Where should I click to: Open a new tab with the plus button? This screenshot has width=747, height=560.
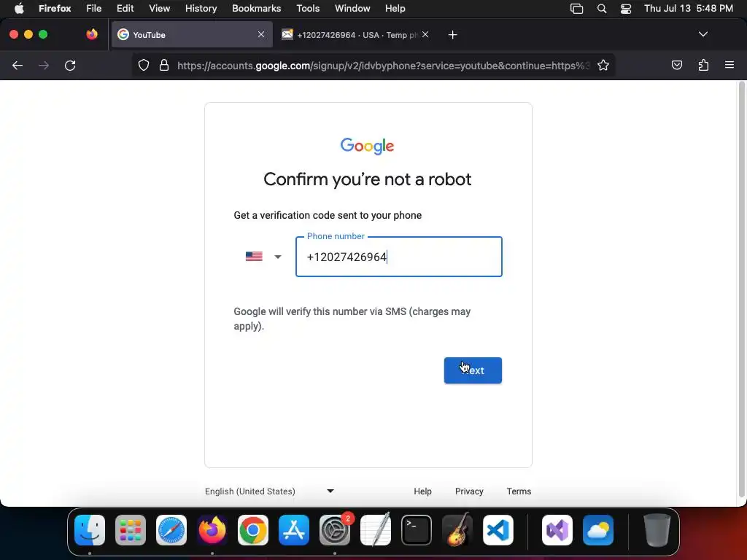pyautogui.click(x=452, y=35)
